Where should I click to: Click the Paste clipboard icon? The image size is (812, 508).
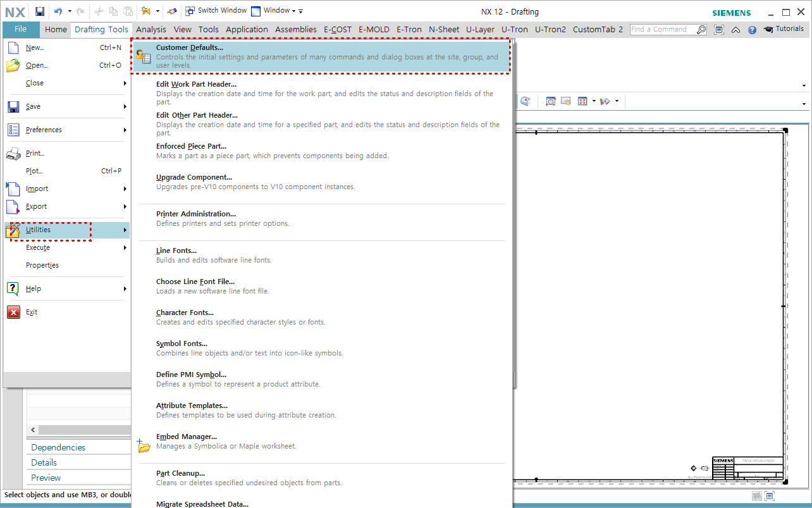click(129, 11)
